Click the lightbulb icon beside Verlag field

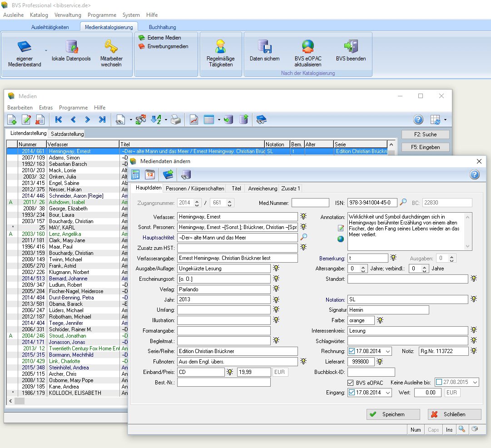pos(276,289)
